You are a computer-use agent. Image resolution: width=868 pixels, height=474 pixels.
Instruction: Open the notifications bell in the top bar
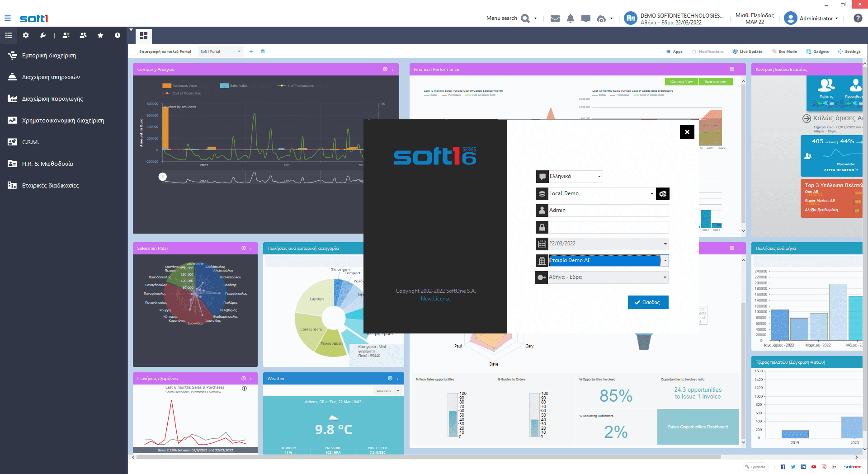point(571,19)
